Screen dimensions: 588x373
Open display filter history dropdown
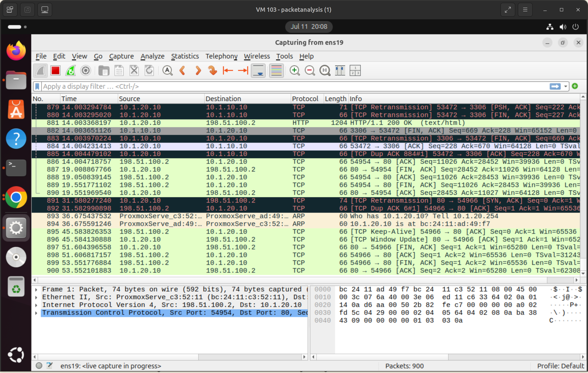[565, 86]
